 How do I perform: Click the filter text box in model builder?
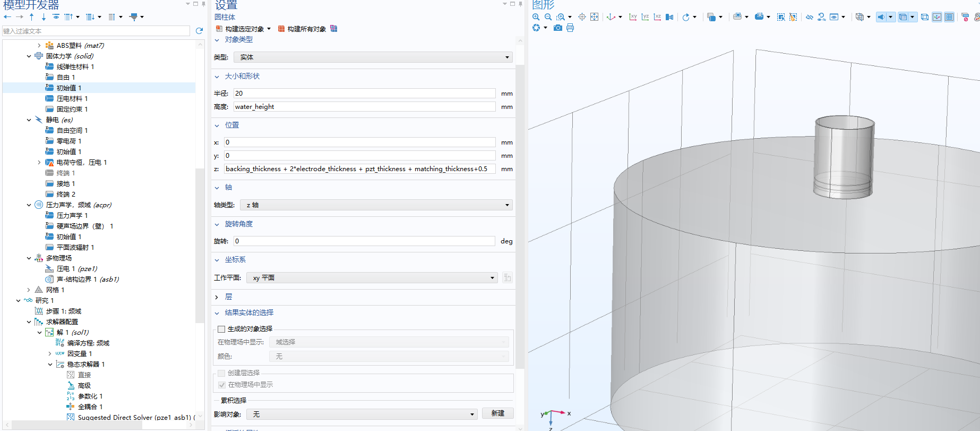(x=96, y=31)
